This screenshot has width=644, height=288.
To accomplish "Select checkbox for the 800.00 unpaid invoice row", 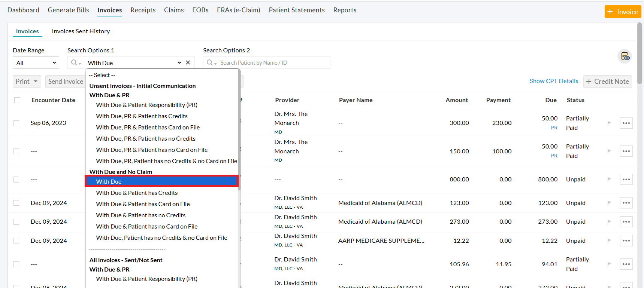I will 16,180.
